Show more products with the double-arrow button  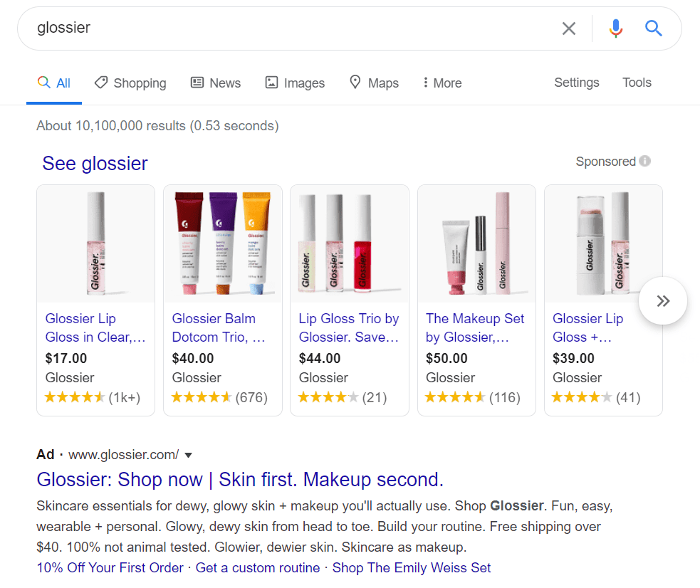tap(663, 301)
